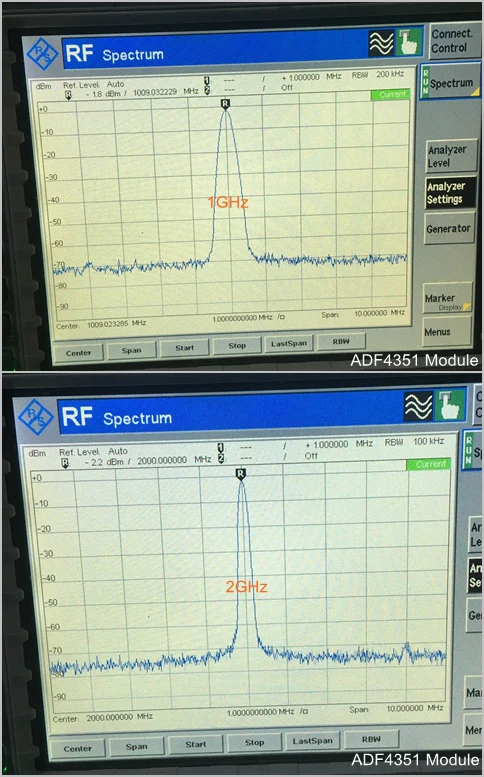The image size is (484, 777).
Task: Click the Center softkey in top screen
Action: click(78, 353)
